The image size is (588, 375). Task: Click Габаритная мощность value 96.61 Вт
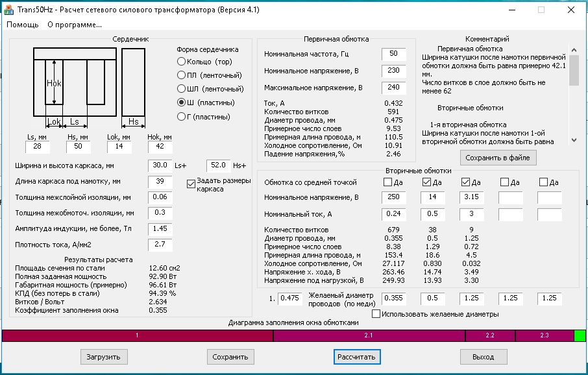click(163, 285)
